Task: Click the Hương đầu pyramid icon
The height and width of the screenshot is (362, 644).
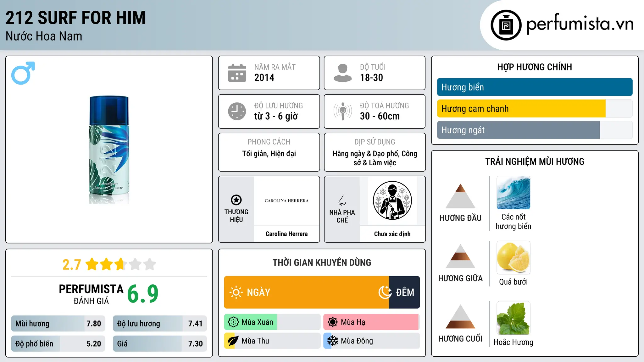Action: [x=460, y=196]
